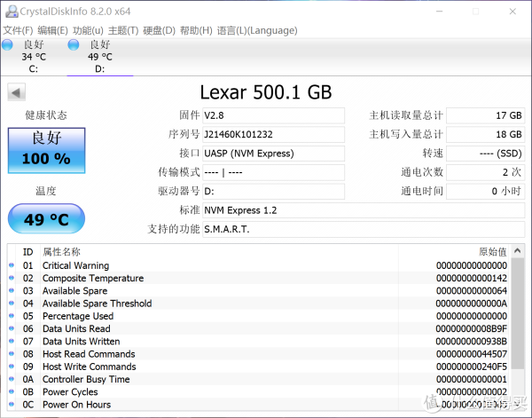Click status dot beside Host Read Commands
532x418 pixels.
12,353
